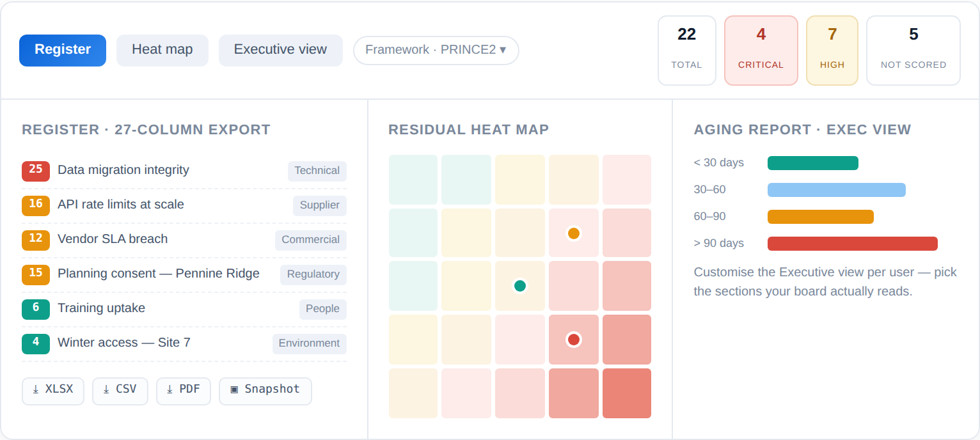The width and height of the screenshot is (980, 440).
Task: Click the '< 30 days' label
Action: 719,162
